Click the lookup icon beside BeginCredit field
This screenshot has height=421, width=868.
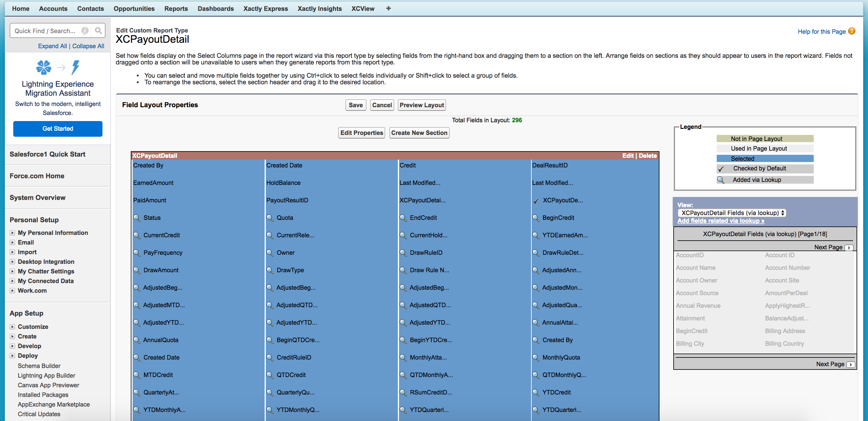click(536, 217)
